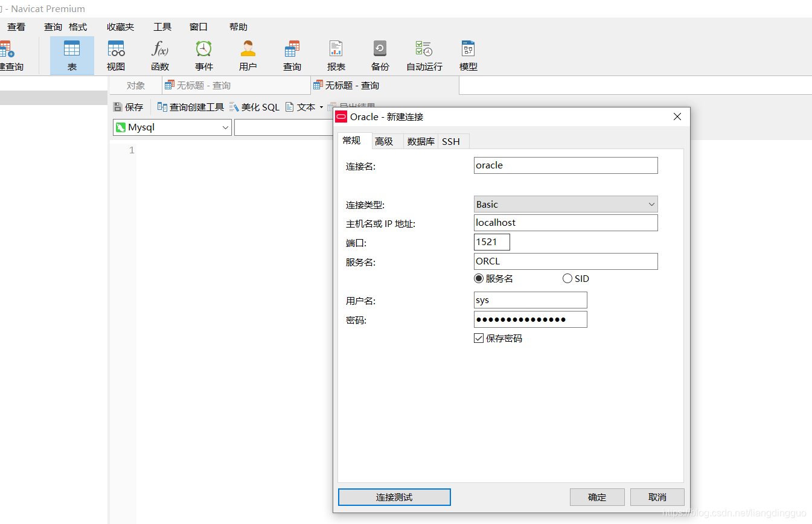Viewport: 812px width, 524px height.
Task: Click Beautify SQL (美化 SQL)
Action: pos(254,107)
